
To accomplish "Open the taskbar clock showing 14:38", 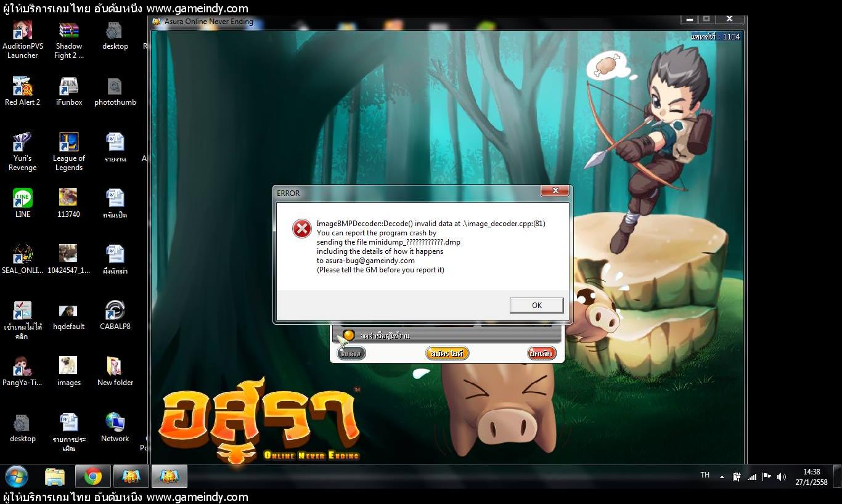I will [812, 477].
